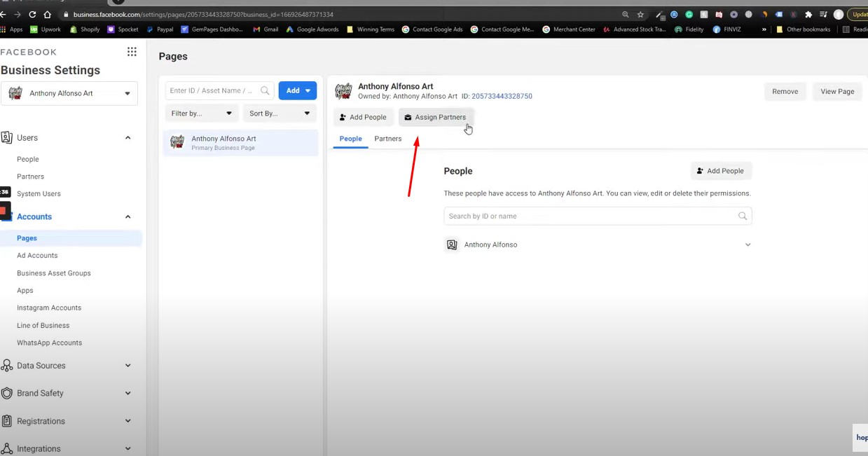Click the Brand Safety shield icon
Image resolution: width=868 pixels, height=456 pixels.
(7, 393)
